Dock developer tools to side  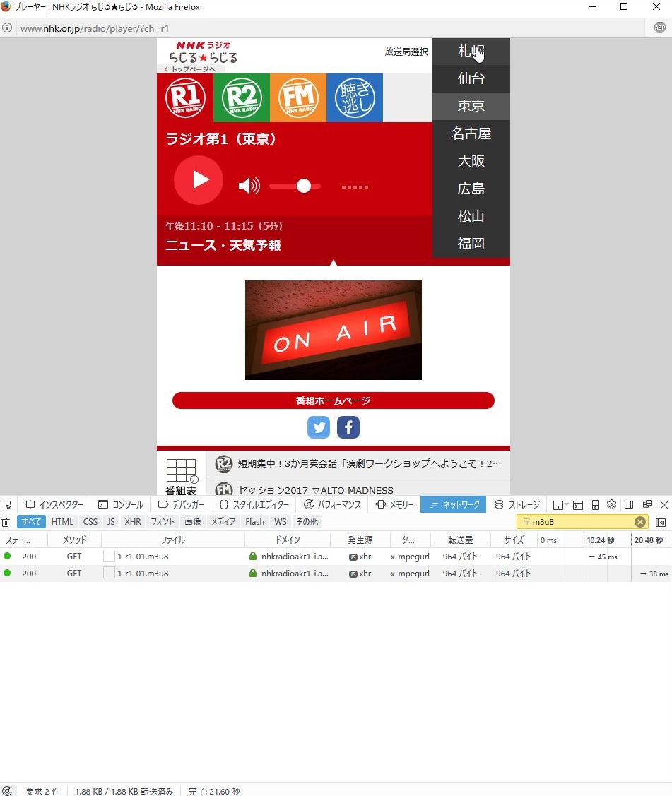pyautogui.click(x=629, y=505)
